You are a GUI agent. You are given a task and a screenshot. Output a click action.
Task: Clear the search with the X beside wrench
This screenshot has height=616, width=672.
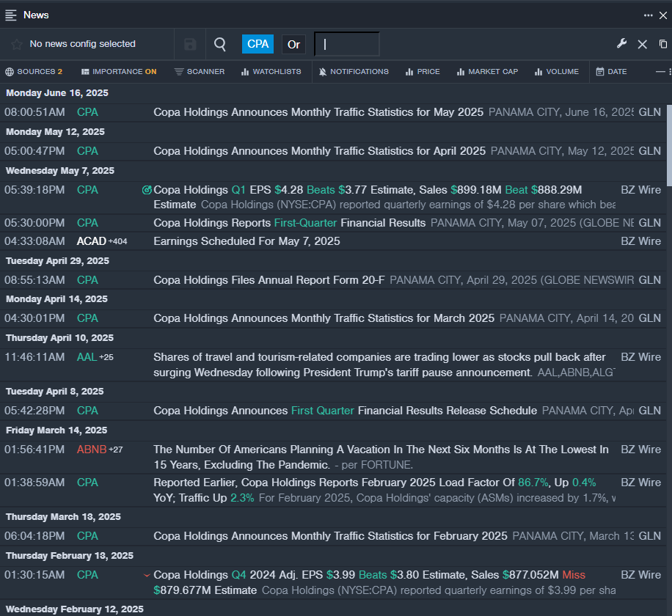(x=642, y=44)
